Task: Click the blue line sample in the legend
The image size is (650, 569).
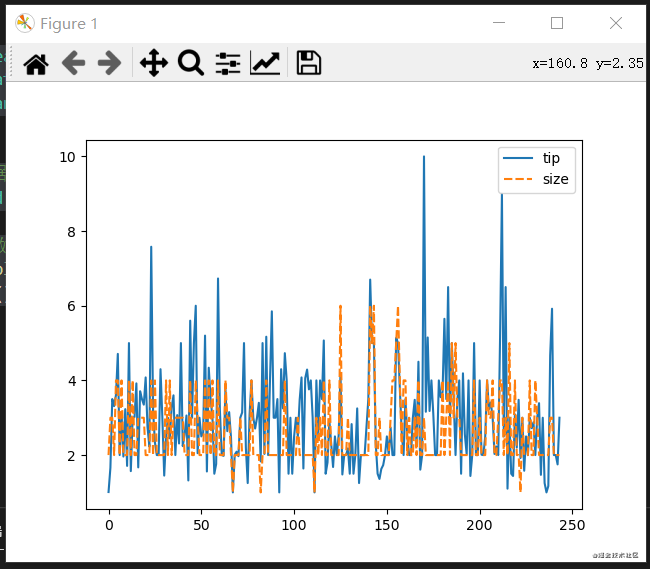Action: [518, 158]
